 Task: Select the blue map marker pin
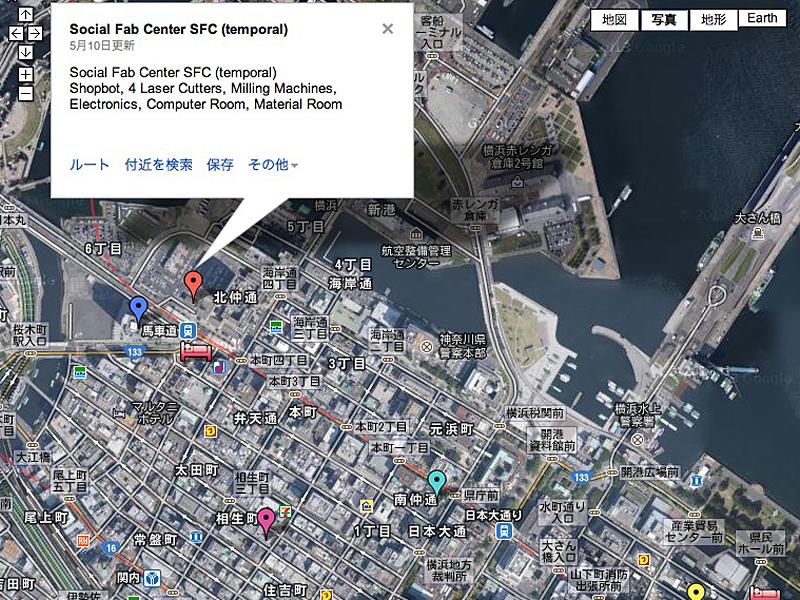coord(138,311)
